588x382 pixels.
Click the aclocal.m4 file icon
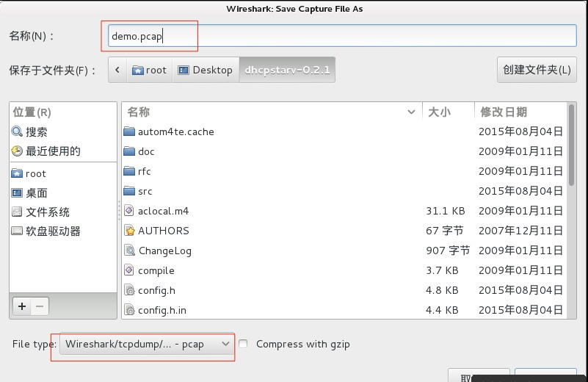click(x=129, y=211)
